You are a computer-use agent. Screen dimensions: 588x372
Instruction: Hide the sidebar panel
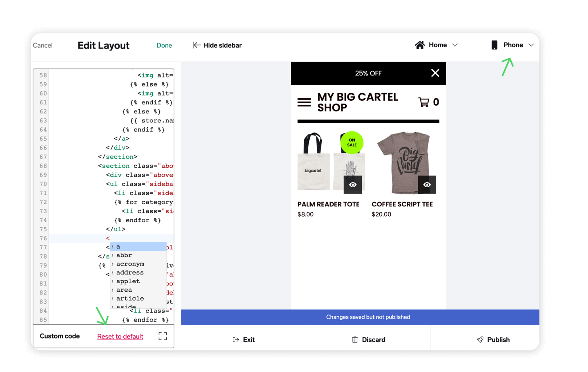(x=217, y=45)
